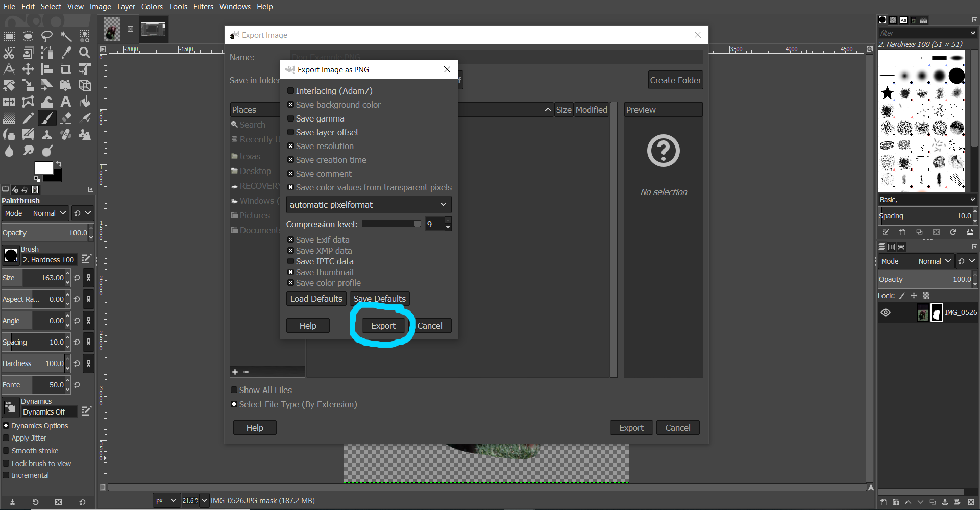Open the Windows menu
Image resolution: width=980 pixels, height=510 pixels.
pyautogui.click(x=235, y=7)
